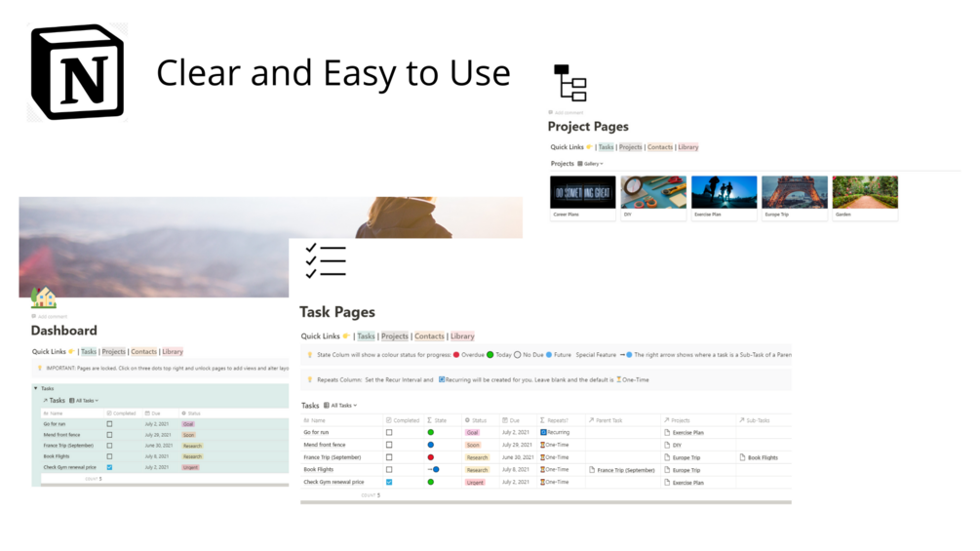Click the lightbulb icon beside State Colum callout
The width and height of the screenshot is (980, 551).
(309, 355)
